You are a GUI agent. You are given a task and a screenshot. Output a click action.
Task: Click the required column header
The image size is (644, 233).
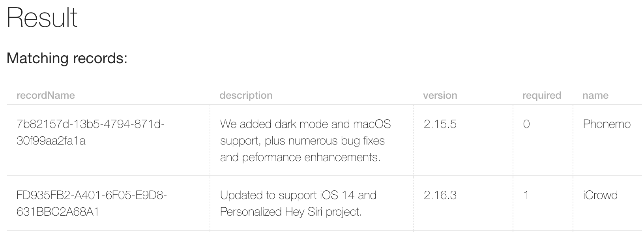[x=541, y=95]
